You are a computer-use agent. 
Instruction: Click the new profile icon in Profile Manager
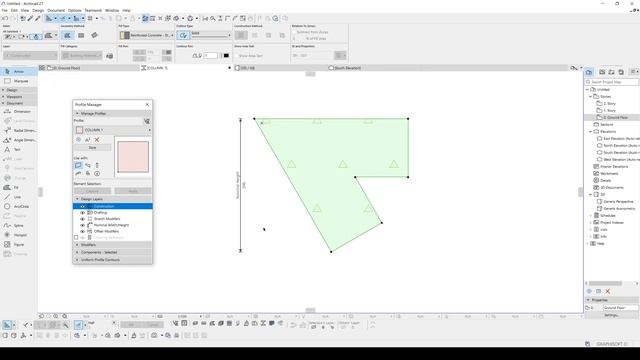pyautogui.click(x=78, y=140)
